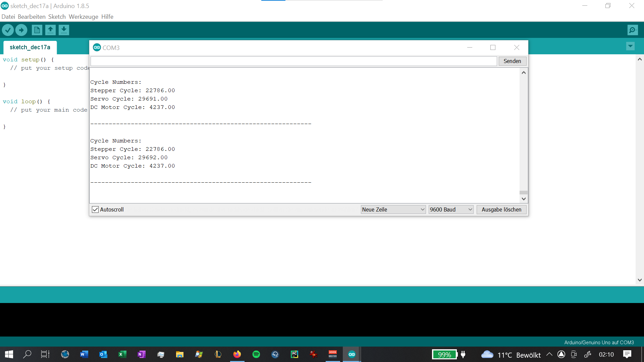The image size is (644, 362).
Task: Open the Serial Monitor magnifier icon
Action: 632,30
